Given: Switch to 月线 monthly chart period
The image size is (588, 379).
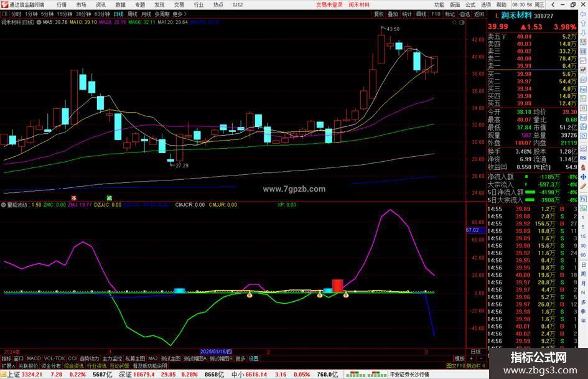Looking at the screenshot, I should click(x=146, y=14).
